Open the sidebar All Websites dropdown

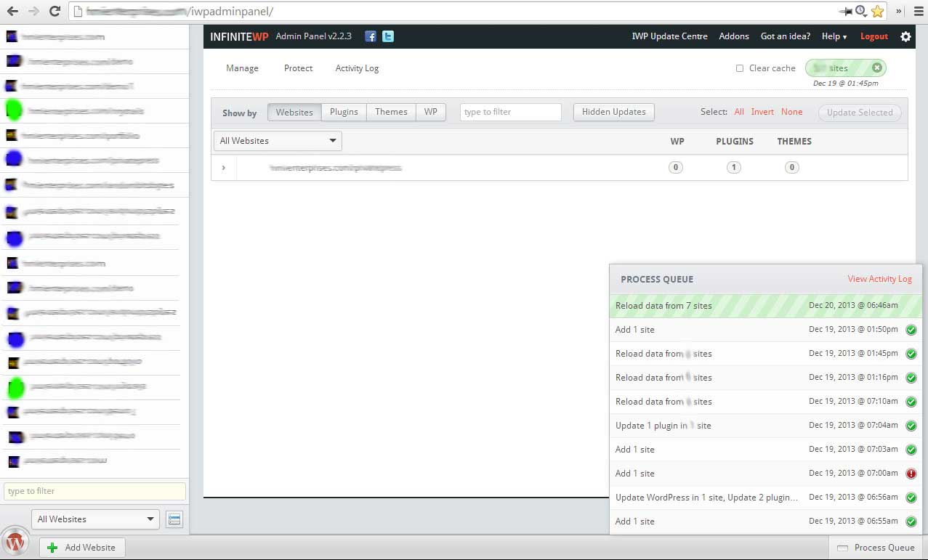coord(95,519)
